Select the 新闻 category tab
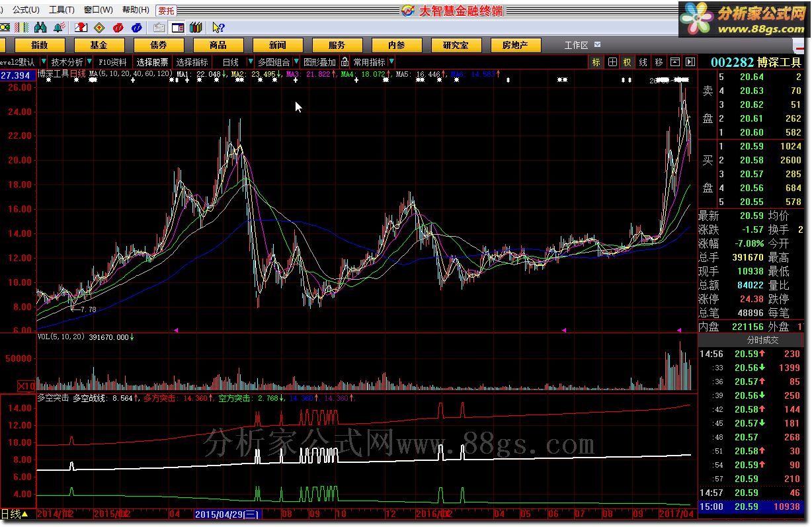812x527 pixels. click(x=277, y=45)
